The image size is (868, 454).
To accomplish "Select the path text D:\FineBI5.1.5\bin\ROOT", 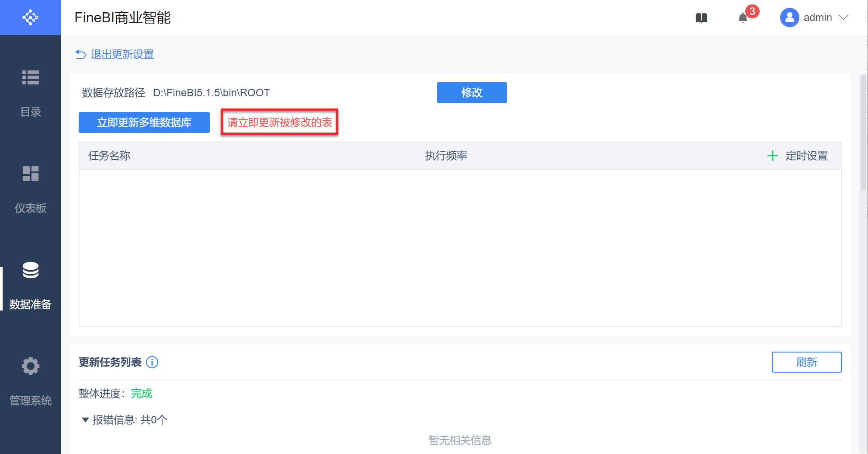I will pos(212,93).
